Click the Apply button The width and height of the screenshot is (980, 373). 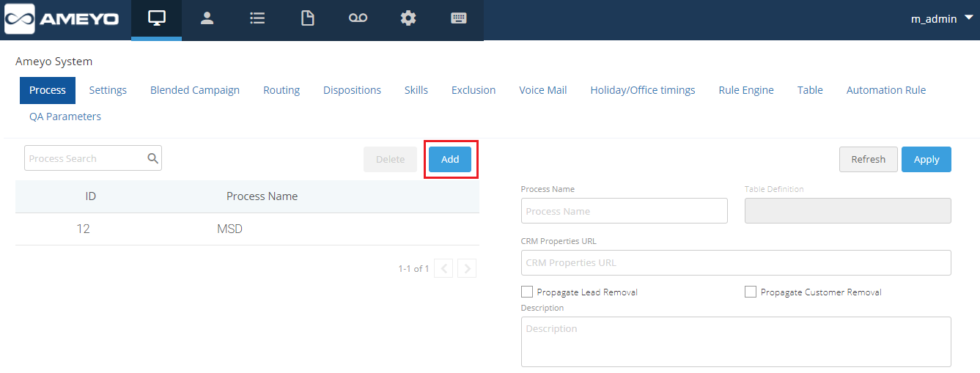tap(926, 160)
